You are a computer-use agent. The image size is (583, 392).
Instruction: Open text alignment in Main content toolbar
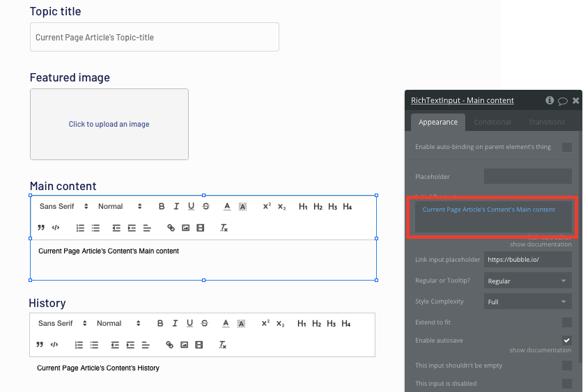pos(147,228)
